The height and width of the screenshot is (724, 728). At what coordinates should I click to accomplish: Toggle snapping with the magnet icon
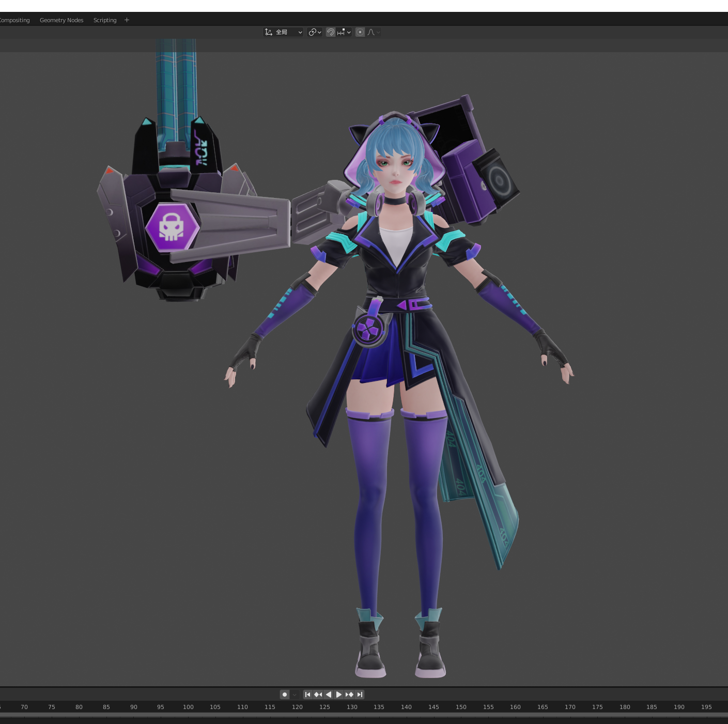point(331,32)
